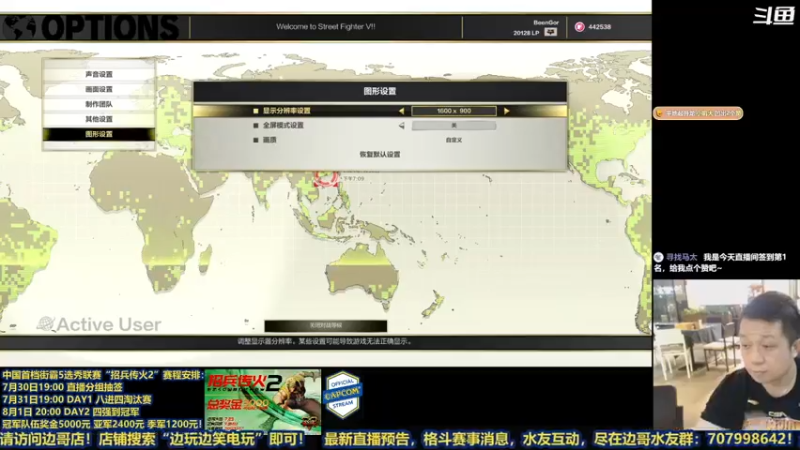
Task: Click the dark square bullet beside 全屏模式设置
Action: (256, 125)
